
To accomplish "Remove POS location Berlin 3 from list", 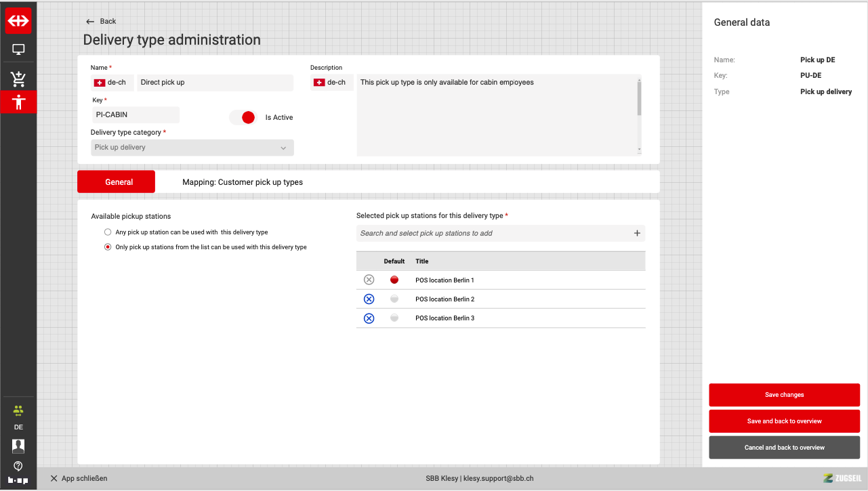I will [369, 318].
